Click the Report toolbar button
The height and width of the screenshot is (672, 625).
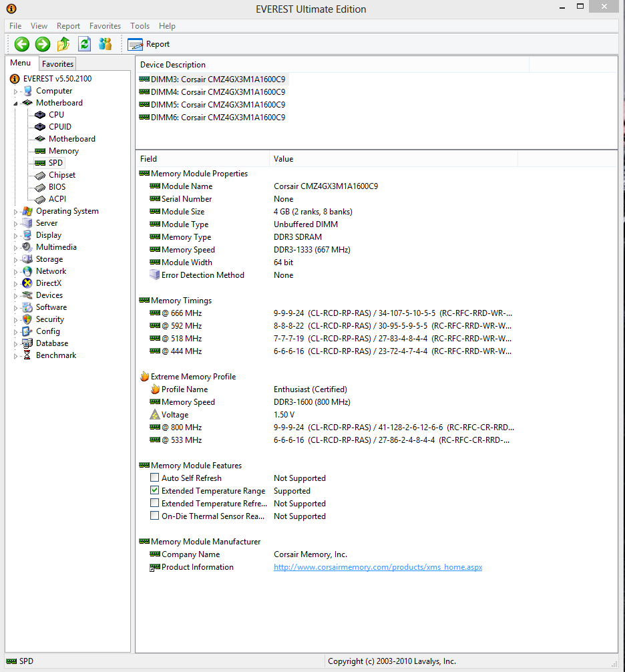(149, 44)
